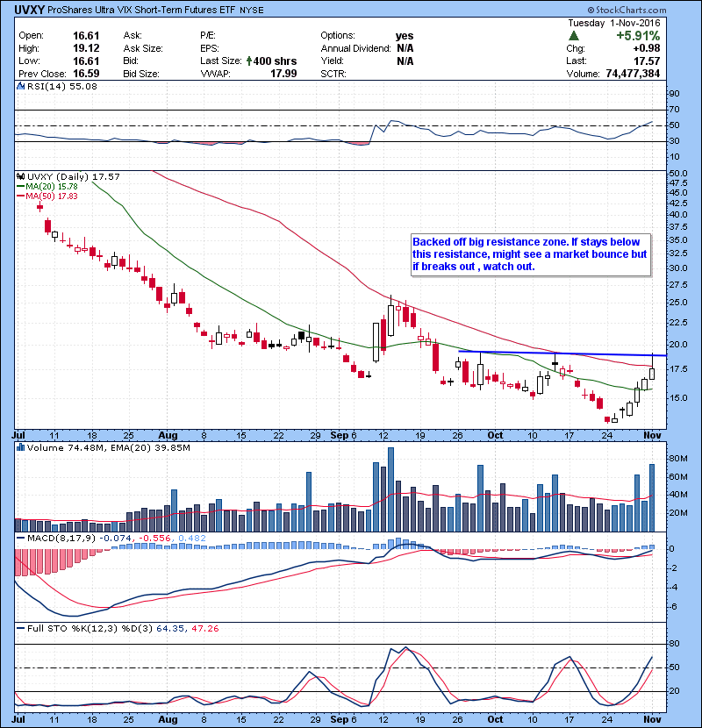702x728 pixels.
Task: Click the MACD signal value -0.556
Action: pyautogui.click(x=155, y=539)
